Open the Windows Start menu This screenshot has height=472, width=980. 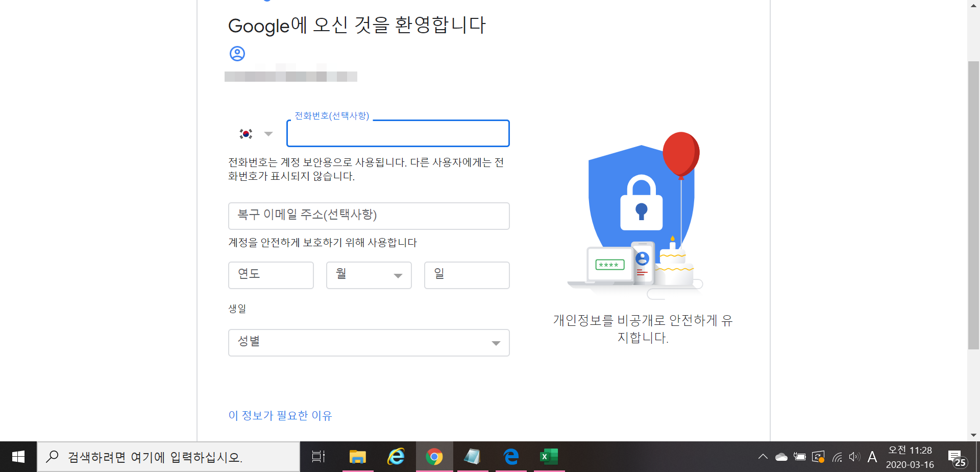pyautogui.click(x=18, y=457)
